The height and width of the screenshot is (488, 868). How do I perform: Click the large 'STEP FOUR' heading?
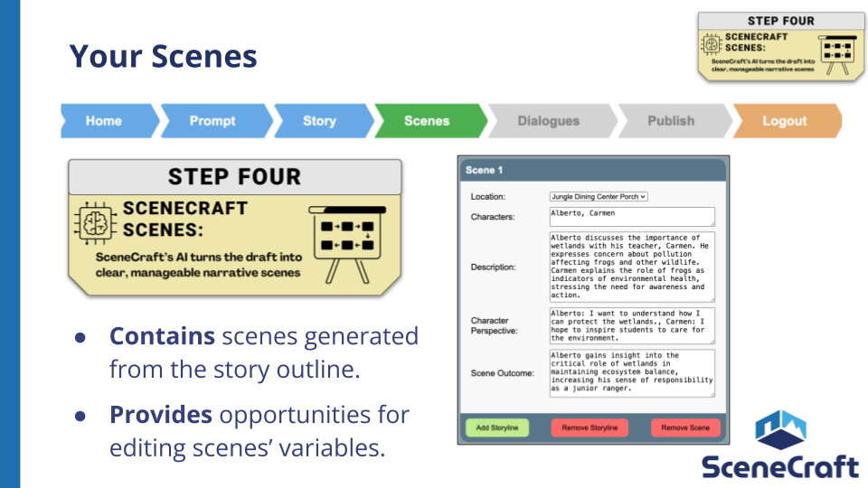pos(235,177)
